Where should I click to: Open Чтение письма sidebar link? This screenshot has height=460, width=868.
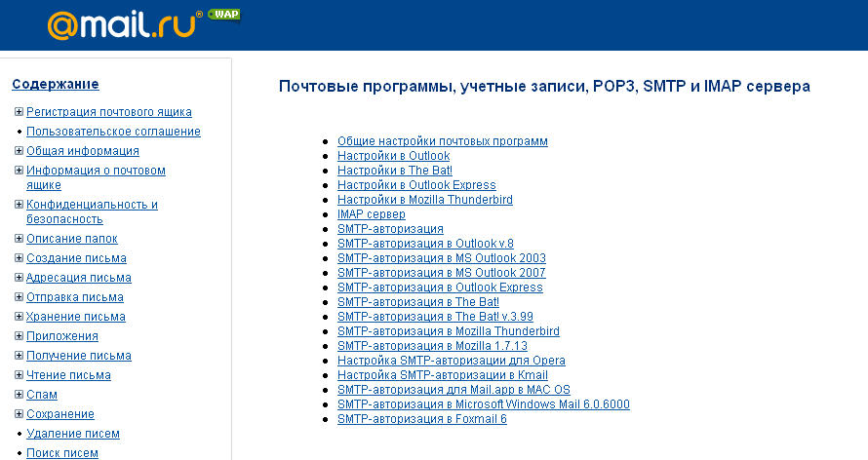coord(68,375)
